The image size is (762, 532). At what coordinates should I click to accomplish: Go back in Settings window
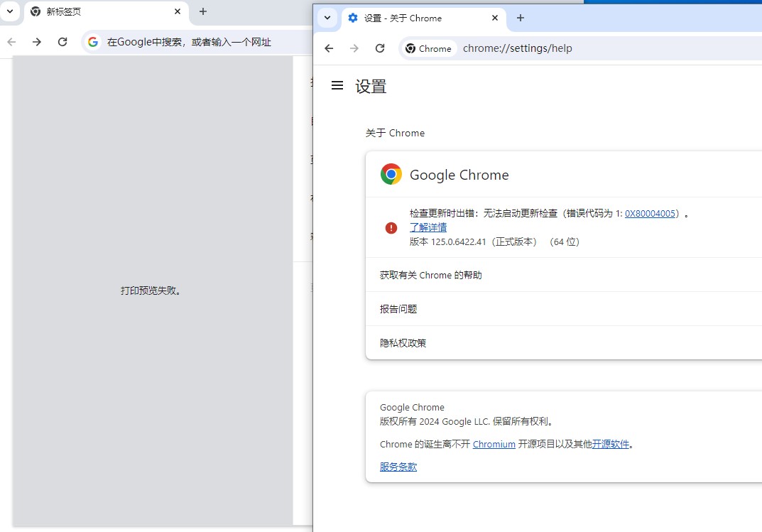[x=329, y=48]
